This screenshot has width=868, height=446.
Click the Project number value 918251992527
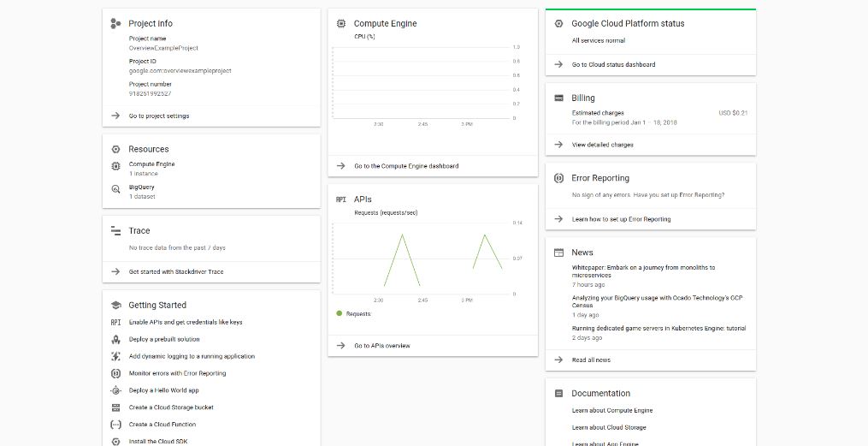point(150,93)
